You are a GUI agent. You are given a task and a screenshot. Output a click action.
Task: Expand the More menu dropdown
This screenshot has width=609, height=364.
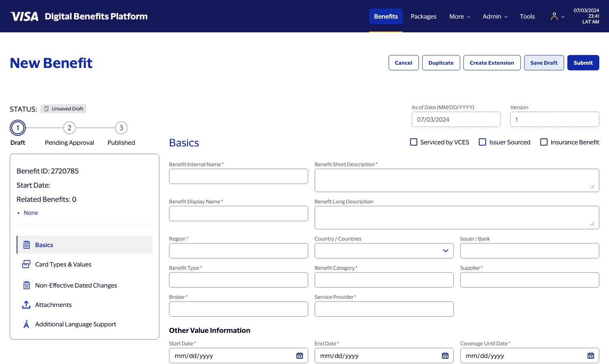point(460,17)
